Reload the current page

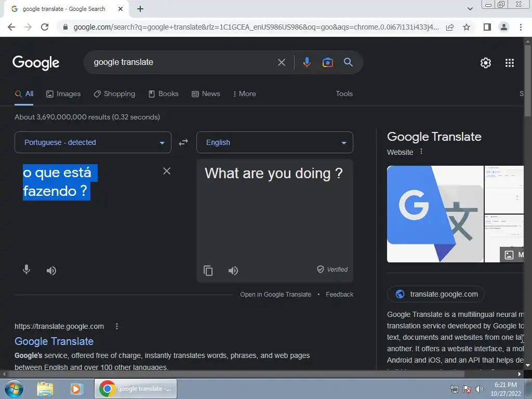[x=45, y=27]
